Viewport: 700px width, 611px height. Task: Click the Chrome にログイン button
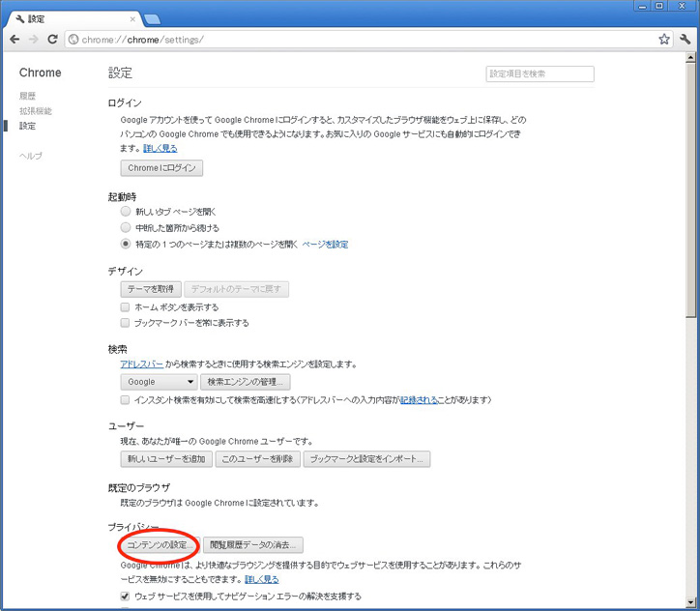(161, 168)
